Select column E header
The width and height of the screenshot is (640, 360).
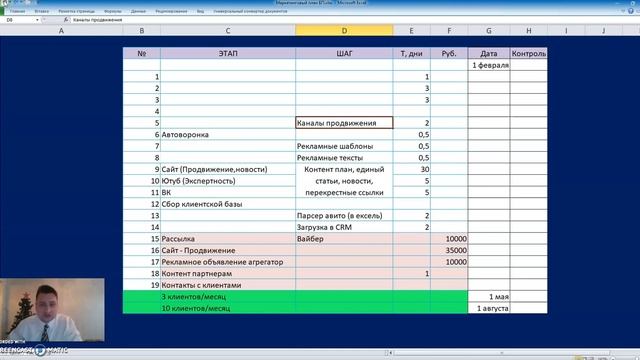(411, 31)
